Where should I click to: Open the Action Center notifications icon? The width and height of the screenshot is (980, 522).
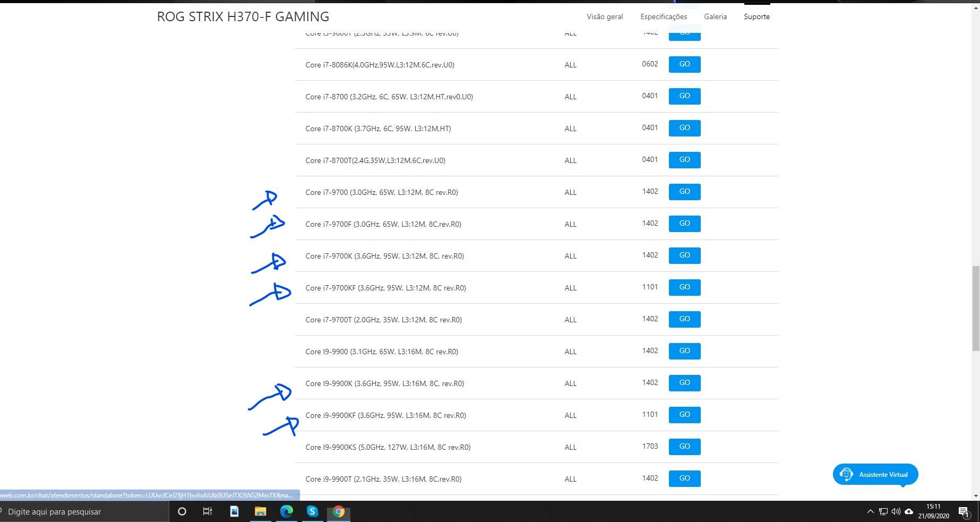pyautogui.click(x=964, y=511)
